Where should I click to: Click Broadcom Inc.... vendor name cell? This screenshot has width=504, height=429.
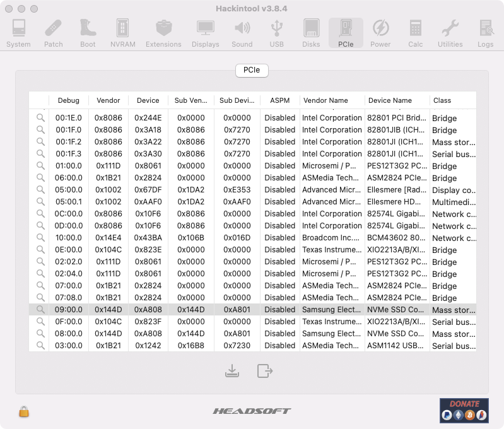(x=332, y=238)
